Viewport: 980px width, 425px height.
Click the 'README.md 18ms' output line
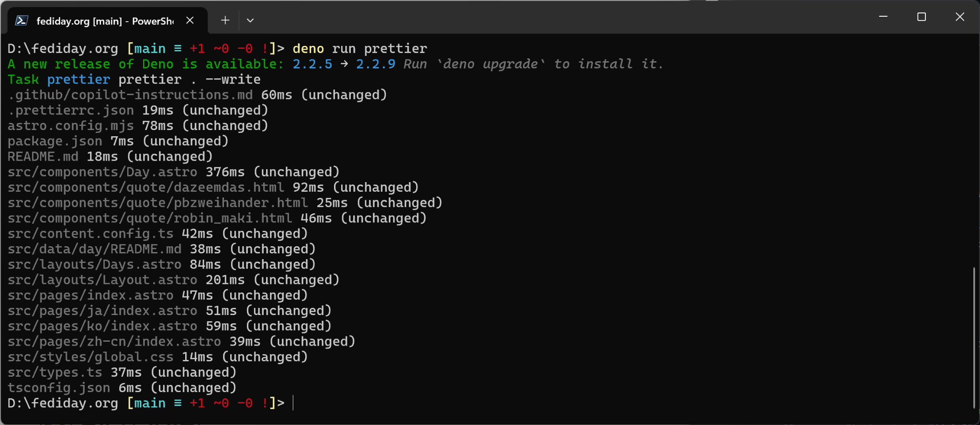pyautogui.click(x=63, y=157)
